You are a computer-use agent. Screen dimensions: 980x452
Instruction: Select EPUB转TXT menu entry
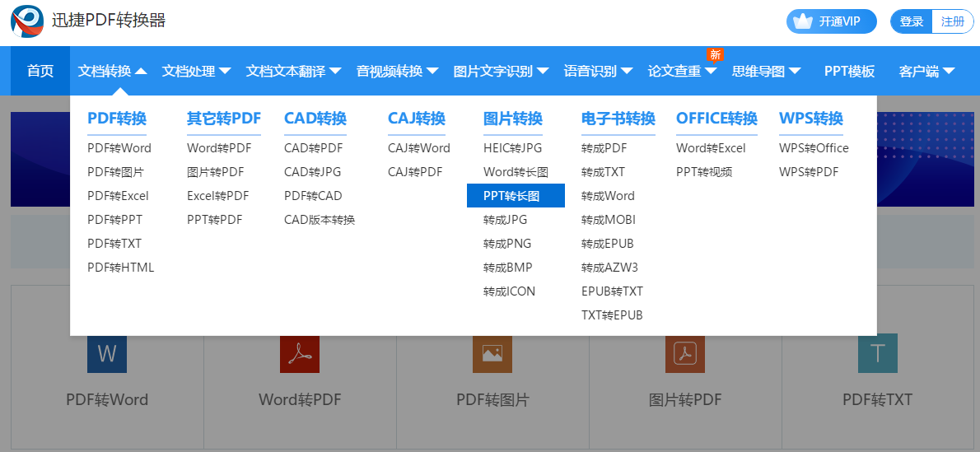pos(612,291)
